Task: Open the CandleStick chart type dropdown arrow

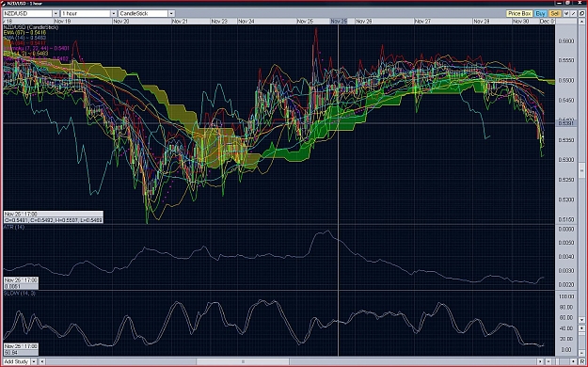Action: click(171, 13)
